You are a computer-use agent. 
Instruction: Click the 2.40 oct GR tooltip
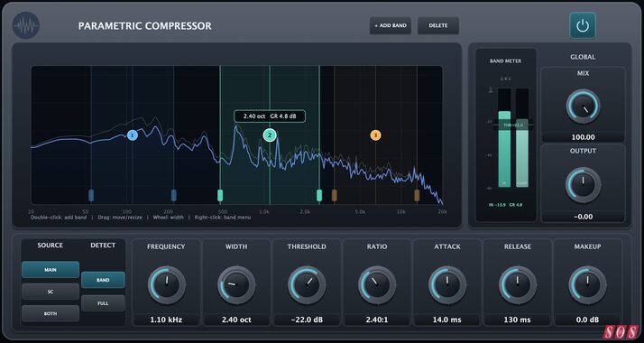tap(270, 116)
